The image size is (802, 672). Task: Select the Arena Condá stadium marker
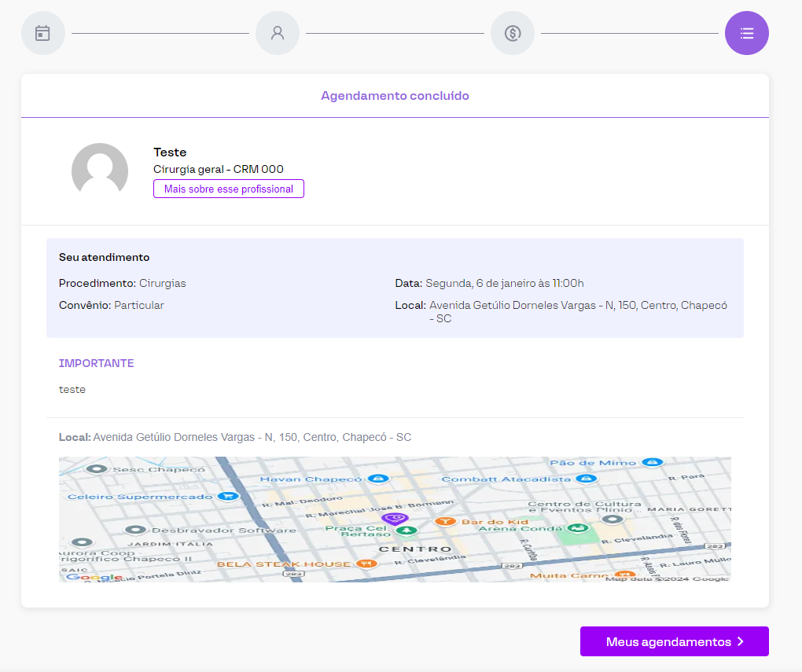[579, 528]
